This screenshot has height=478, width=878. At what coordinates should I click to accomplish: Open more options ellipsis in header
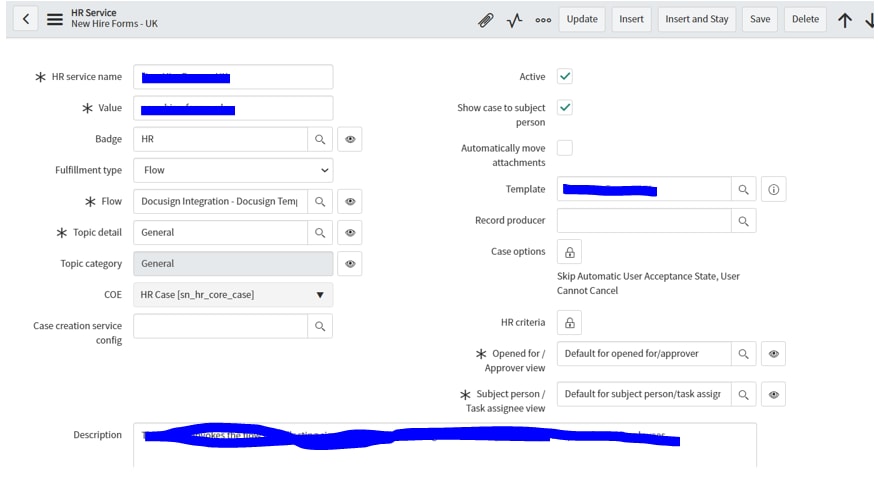(543, 20)
